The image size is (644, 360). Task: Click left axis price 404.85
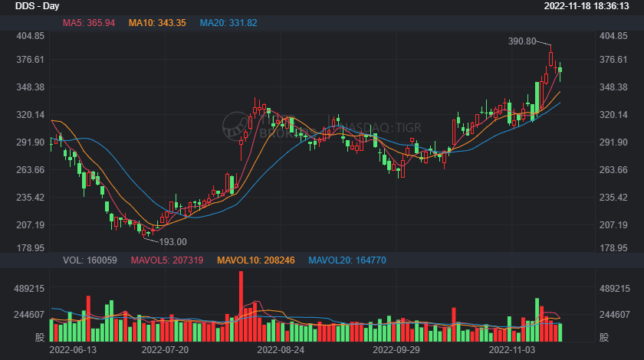(x=31, y=36)
